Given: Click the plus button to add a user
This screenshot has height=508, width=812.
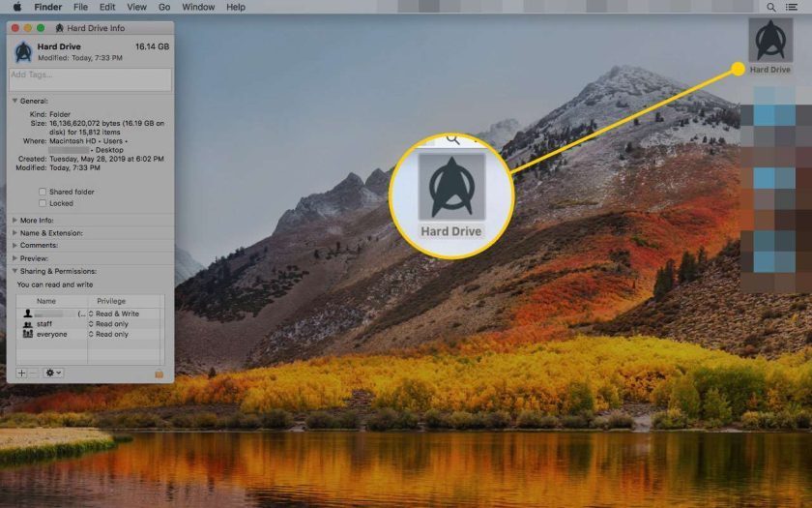Looking at the screenshot, I should pyautogui.click(x=21, y=373).
